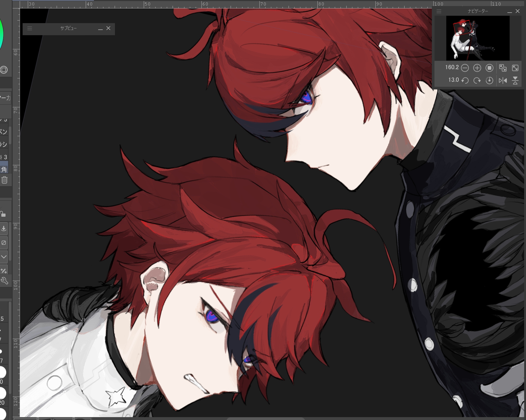
Task: Rotate the canvas left in the Navigator
Action: (x=465, y=80)
